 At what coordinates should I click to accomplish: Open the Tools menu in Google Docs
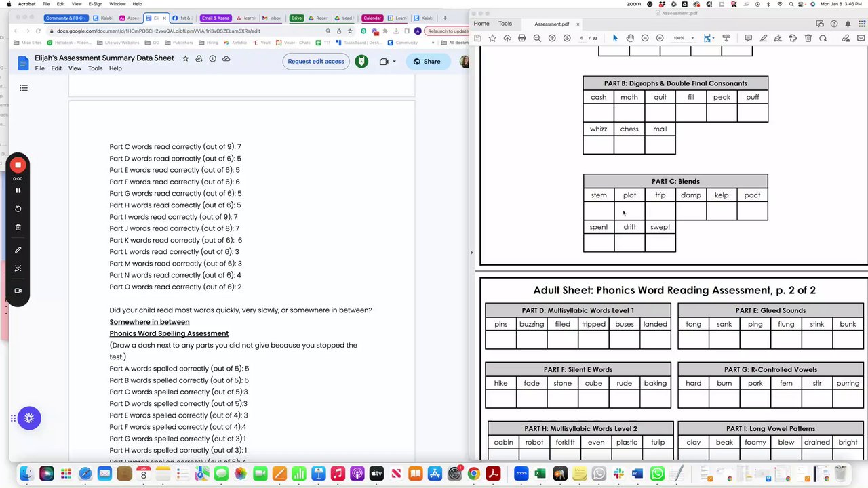point(95,68)
